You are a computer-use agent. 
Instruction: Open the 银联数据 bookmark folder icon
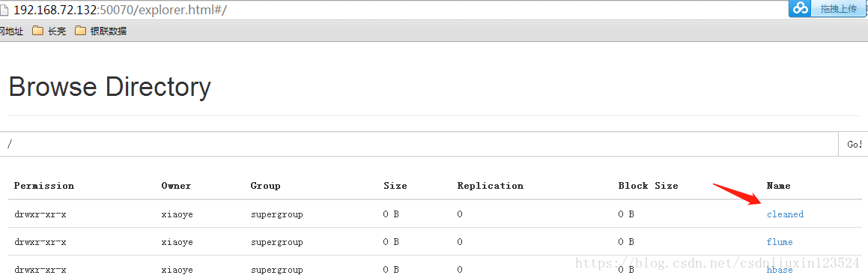coord(80,31)
